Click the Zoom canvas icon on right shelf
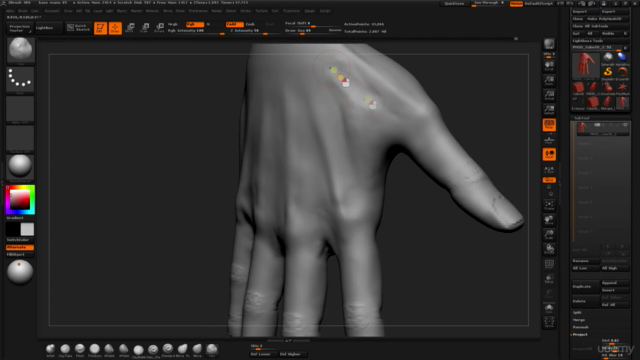 pyautogui.click(x=549, y=80)
